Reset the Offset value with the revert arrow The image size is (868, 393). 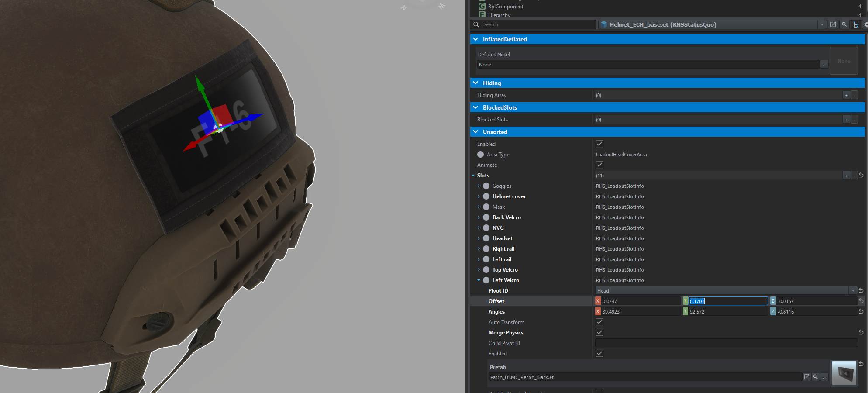click(861, 301)
